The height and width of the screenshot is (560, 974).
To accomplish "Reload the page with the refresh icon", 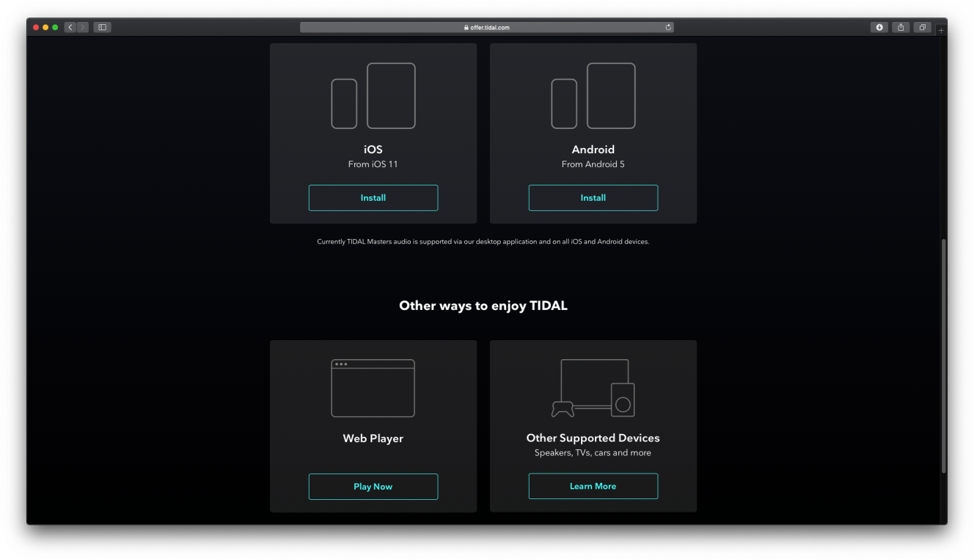I will (668, 27).
